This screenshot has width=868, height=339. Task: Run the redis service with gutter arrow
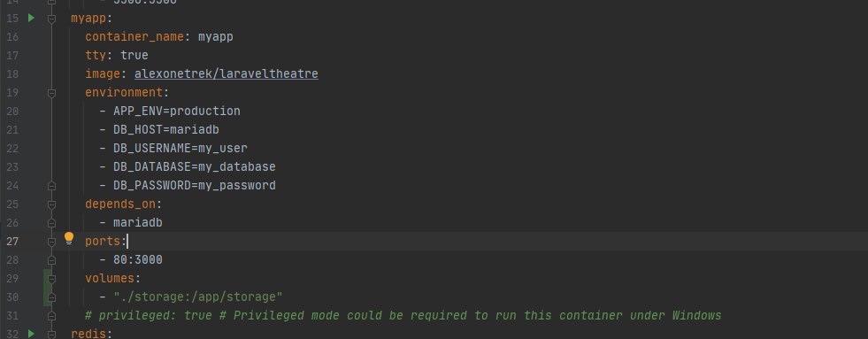click(x=31, y=334)
